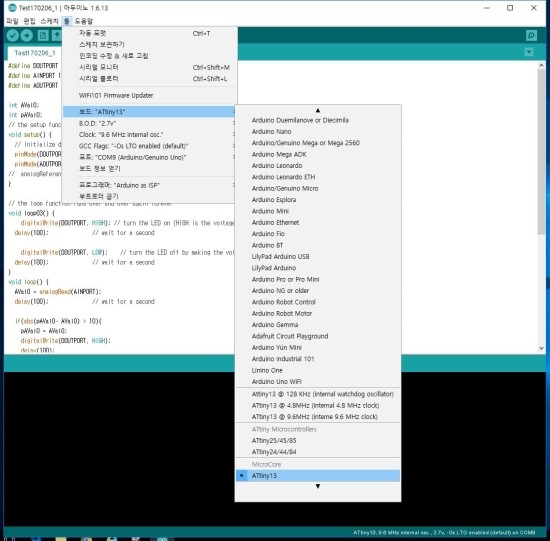Open the 툴 menu
This screenshot has height=541, width=550.
tap(67, 21)
